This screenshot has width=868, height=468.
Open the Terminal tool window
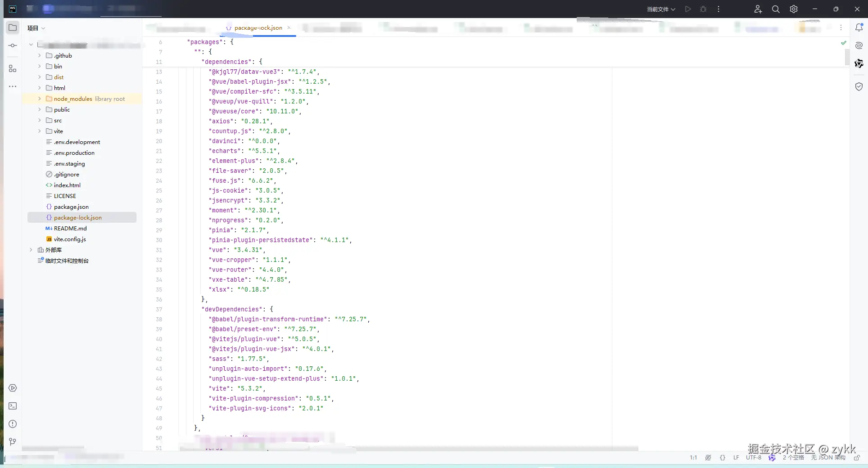tap(13, 406)
